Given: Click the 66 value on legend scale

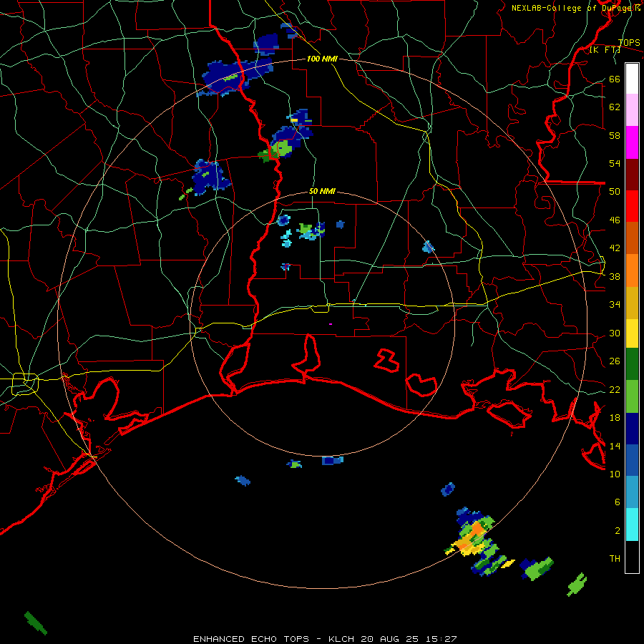Looking at the screenshot, I should pyautogui.click(x=615, y=79).
